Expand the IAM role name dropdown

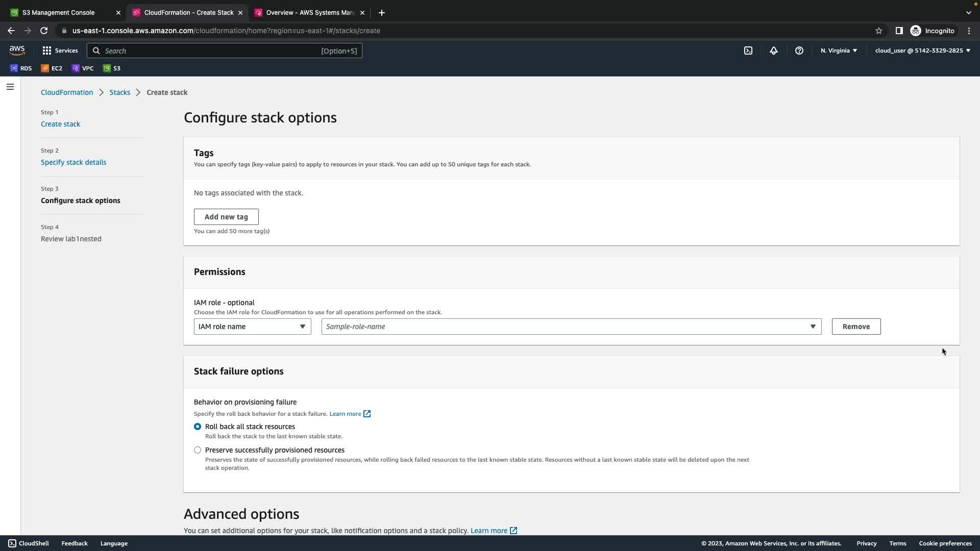point(252,327)
